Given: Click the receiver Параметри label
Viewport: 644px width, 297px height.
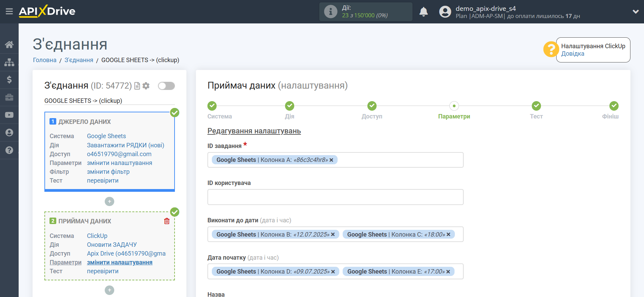Looking at the screenshot, I should (65, 262).
